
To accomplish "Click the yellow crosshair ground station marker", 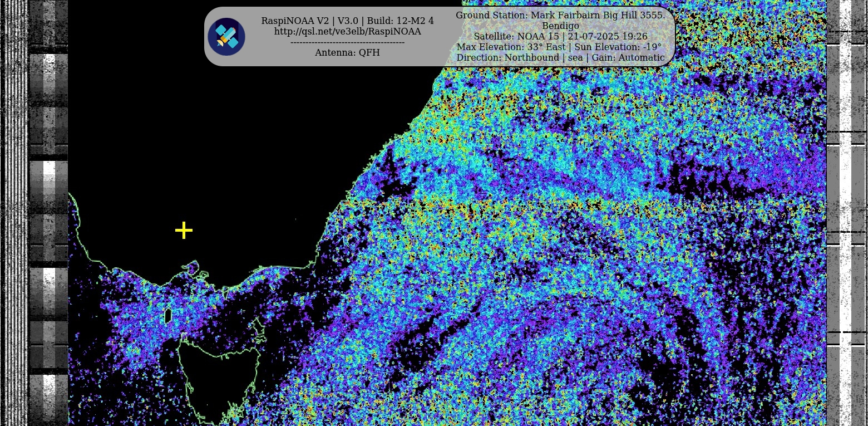I will tap(184, 231).
